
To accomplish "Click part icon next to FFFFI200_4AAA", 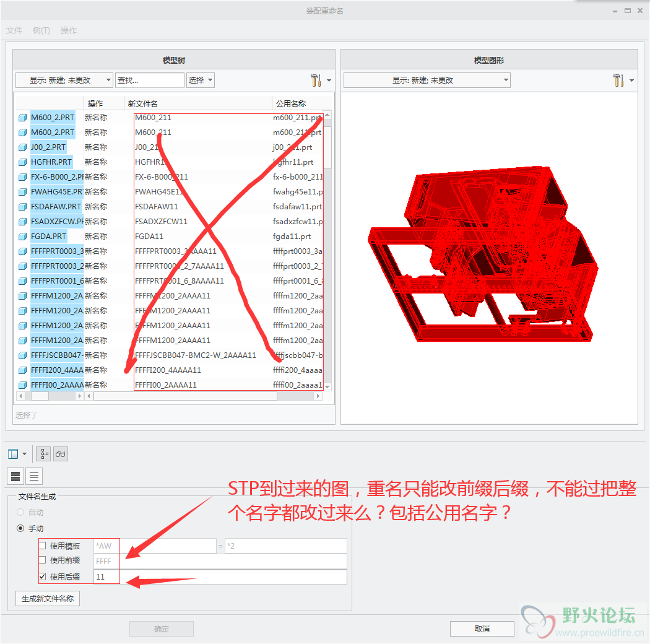I will 23,370.
